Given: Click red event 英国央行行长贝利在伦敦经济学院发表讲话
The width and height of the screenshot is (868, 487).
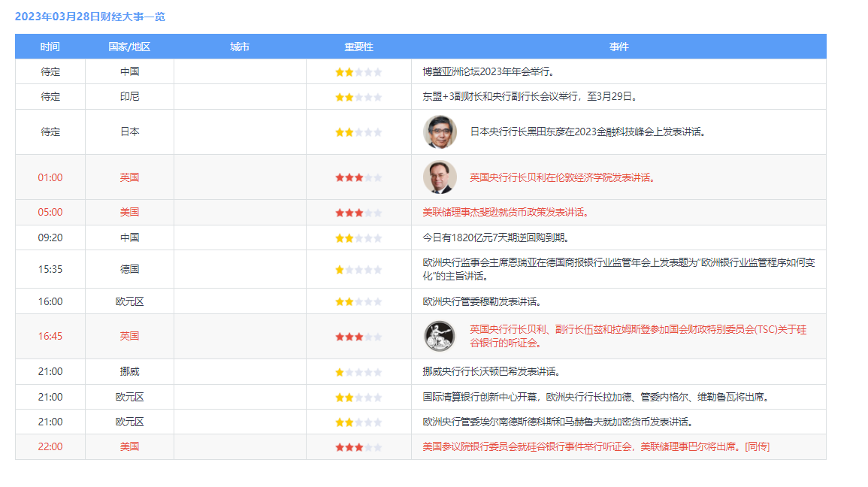Looking at the screenshot, I should click(x=563, y=177).
